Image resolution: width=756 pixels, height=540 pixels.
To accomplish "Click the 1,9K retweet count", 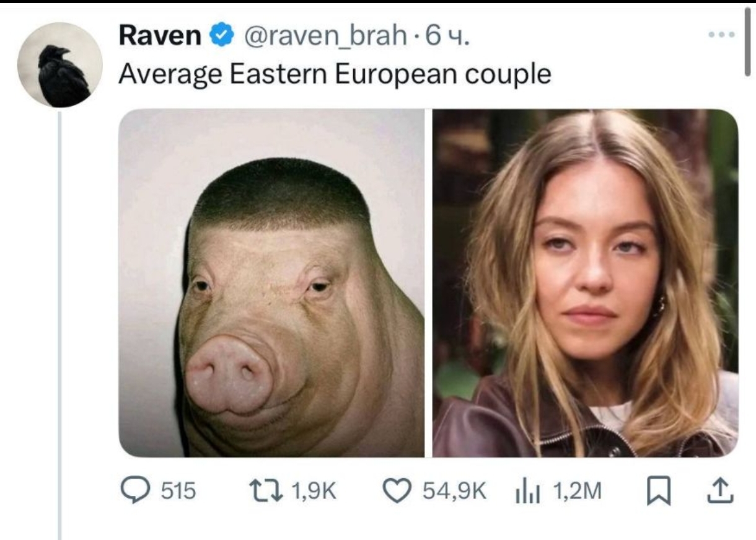I will 312,492.
